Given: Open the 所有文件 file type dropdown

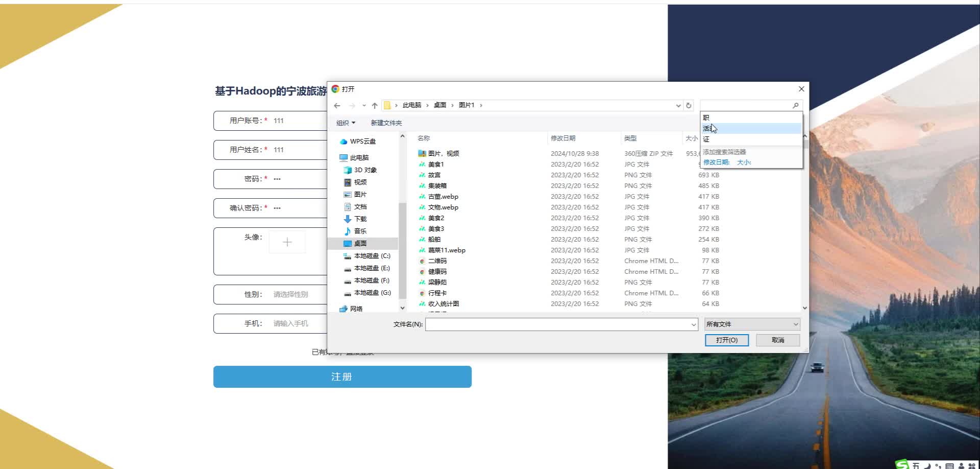Looking at the screenshot, I should click(x=752, y=324).
